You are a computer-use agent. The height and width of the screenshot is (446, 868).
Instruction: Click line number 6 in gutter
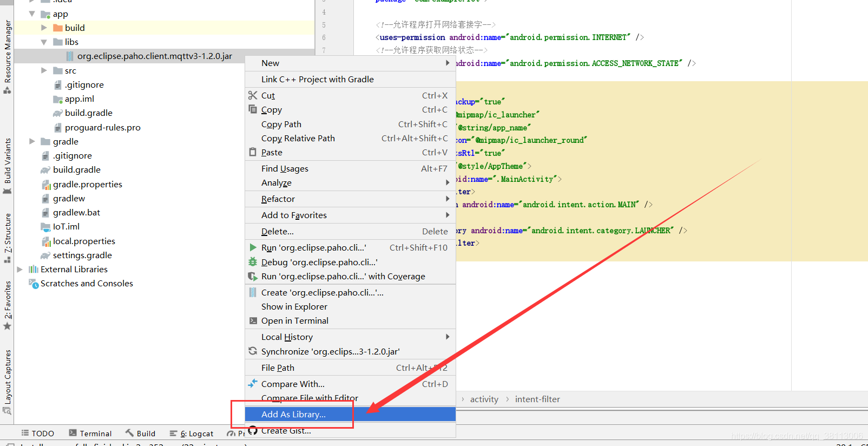[x=324, y=37]
